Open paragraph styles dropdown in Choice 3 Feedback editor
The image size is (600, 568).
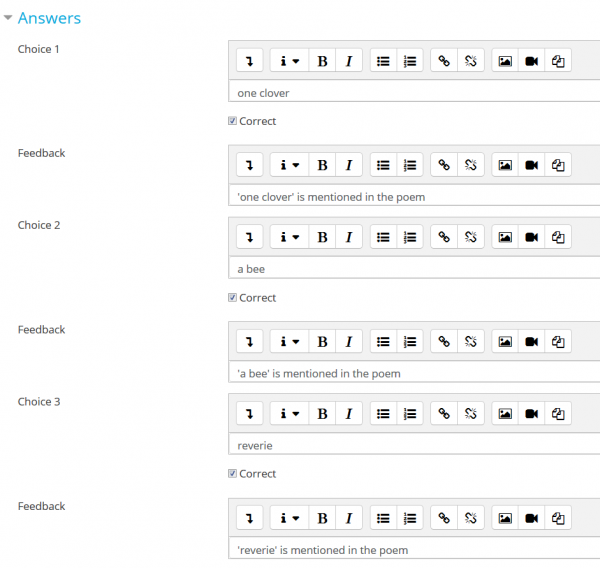pyautogui.click(x=289, y=518)
